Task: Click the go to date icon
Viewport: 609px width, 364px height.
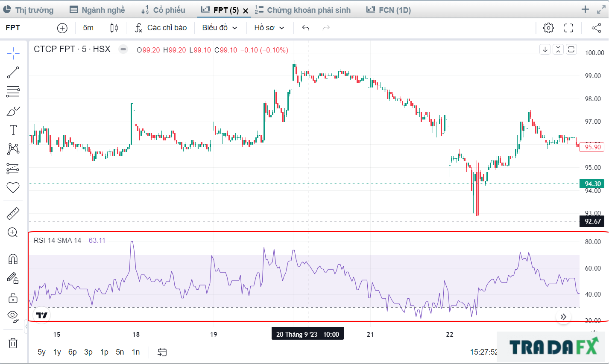Action: 162,352
